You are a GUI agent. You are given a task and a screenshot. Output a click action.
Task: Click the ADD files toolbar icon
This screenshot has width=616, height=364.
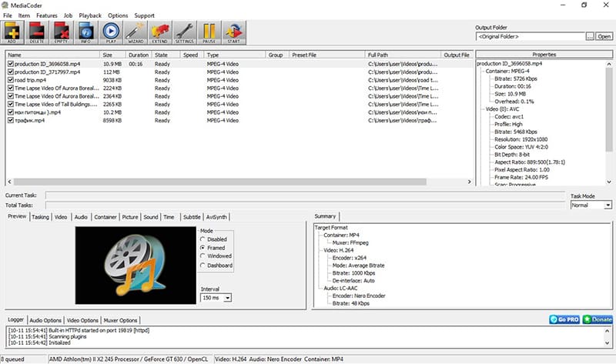tap(12, 32)
